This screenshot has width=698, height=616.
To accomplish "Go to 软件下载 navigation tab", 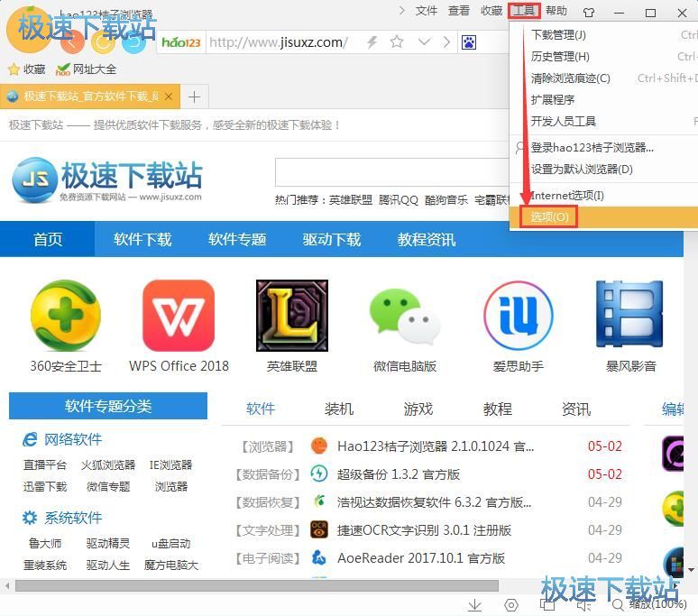I will coord(142,240).
